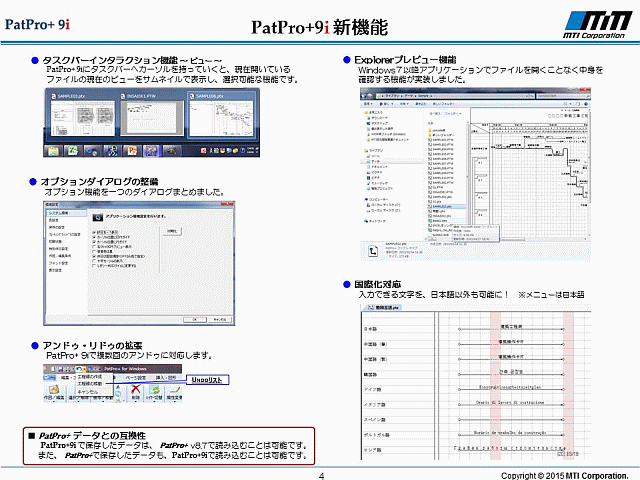Click the Explorer search box
This screenshot has height=480, width=640.
point(563,96)
